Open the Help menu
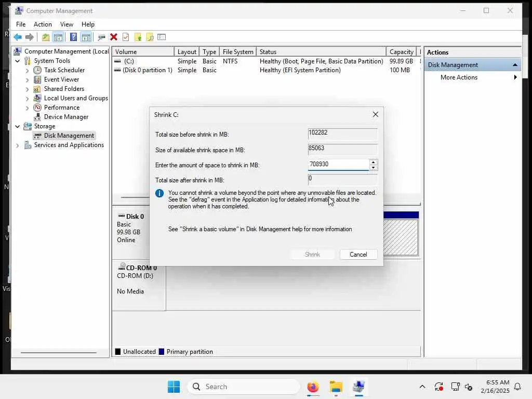 coord(88,24)
